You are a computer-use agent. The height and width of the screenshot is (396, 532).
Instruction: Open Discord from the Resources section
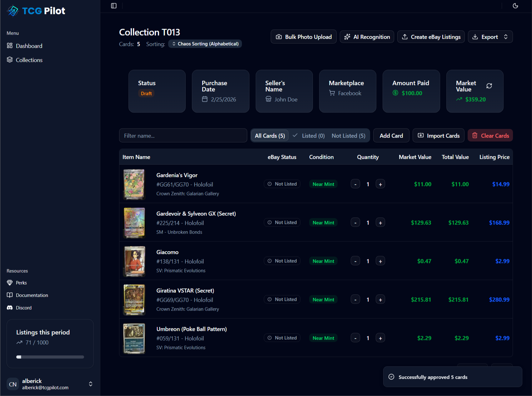point(23,307)
